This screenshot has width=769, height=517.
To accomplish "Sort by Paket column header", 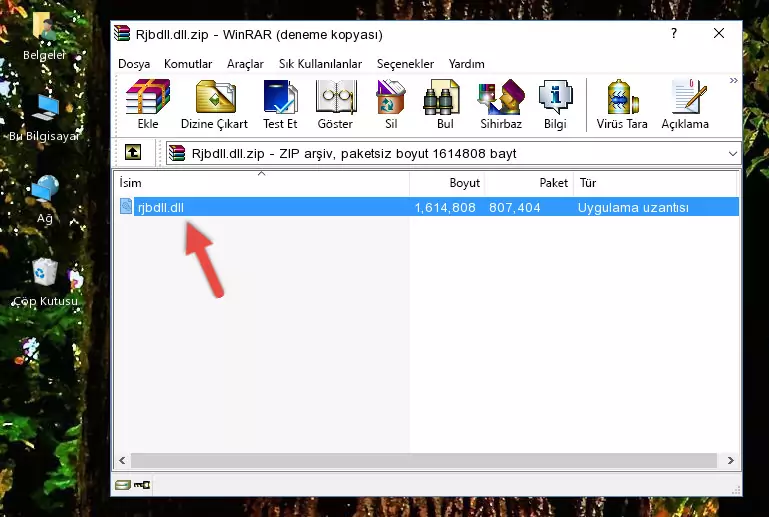I will (x=529, y=183).
